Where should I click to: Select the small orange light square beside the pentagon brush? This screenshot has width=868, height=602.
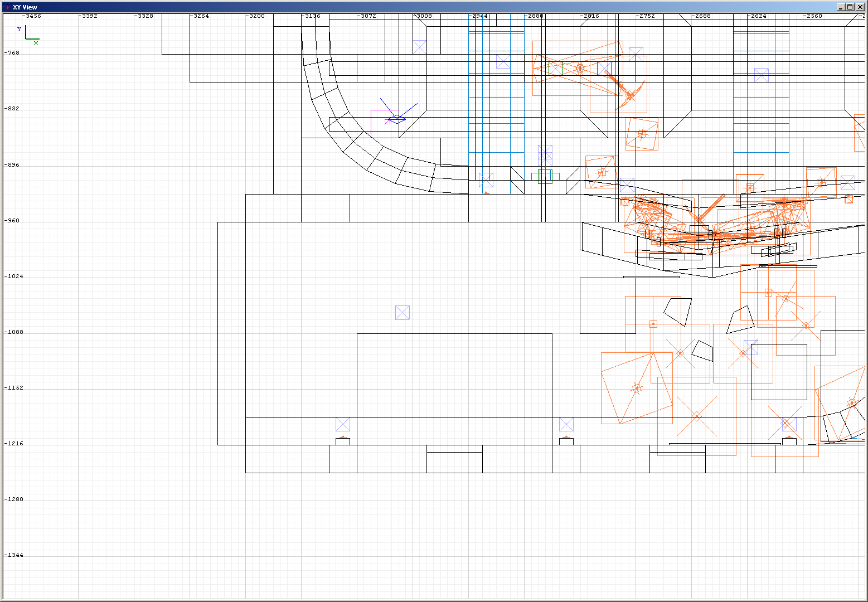[653, 324]
